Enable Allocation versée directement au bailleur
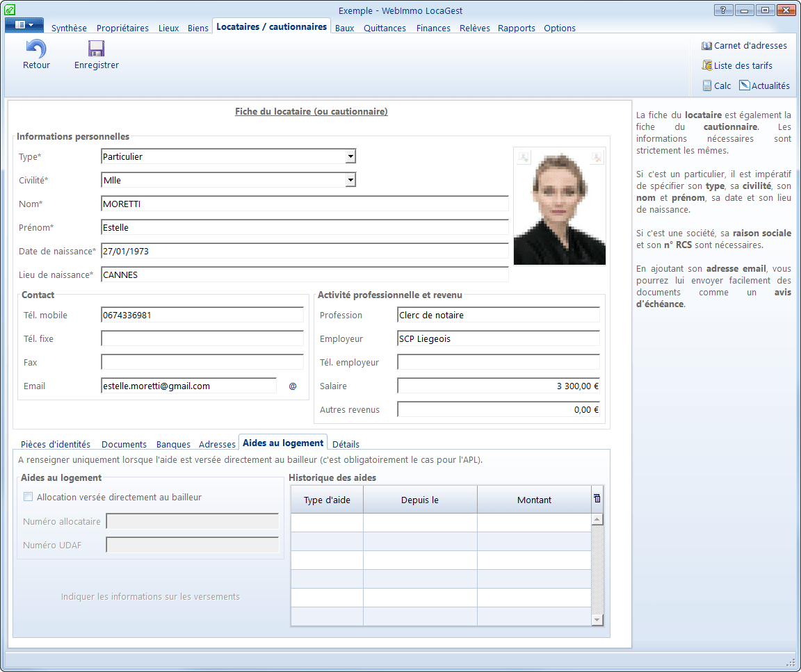 (x=29, y=497)
